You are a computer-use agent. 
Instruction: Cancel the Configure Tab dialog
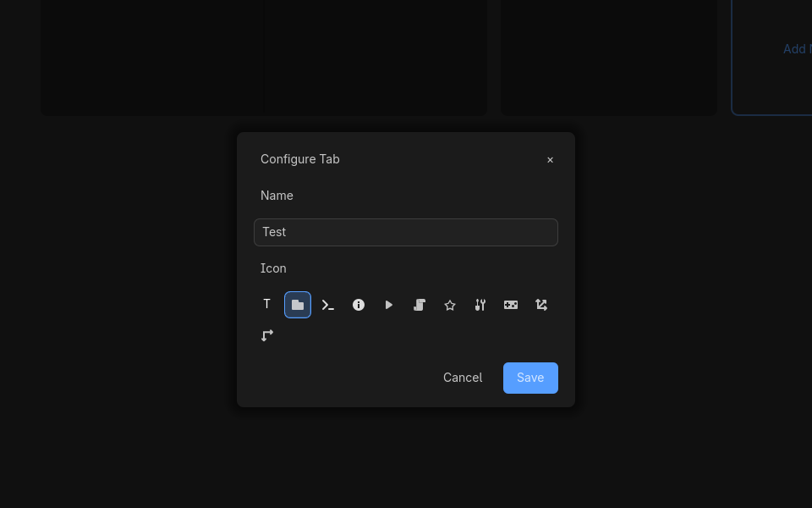click(463, 378)
